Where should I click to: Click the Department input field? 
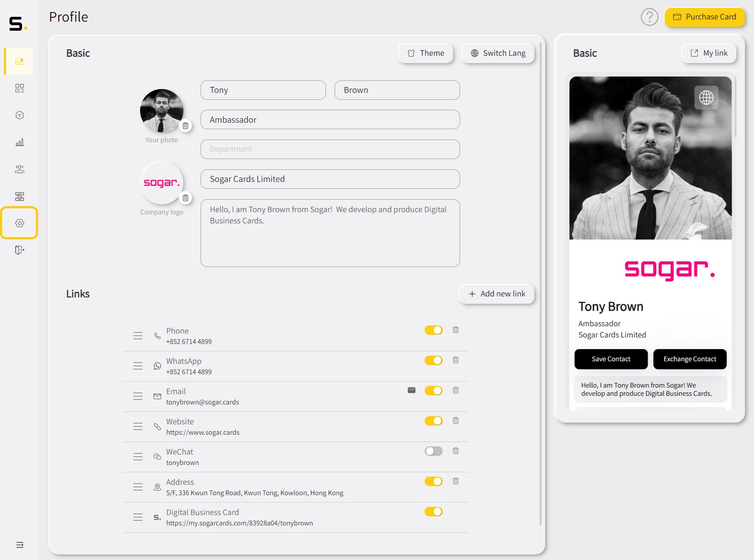click(330, 149)
